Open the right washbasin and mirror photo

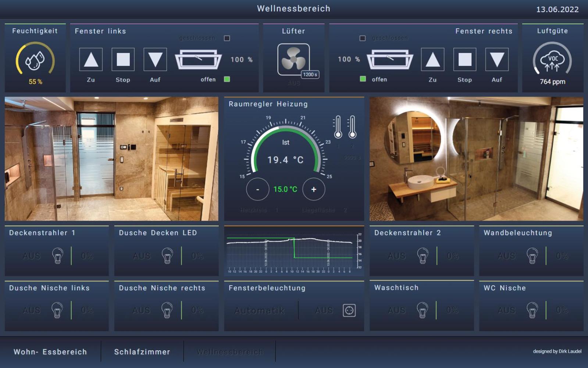coord(476,159)
